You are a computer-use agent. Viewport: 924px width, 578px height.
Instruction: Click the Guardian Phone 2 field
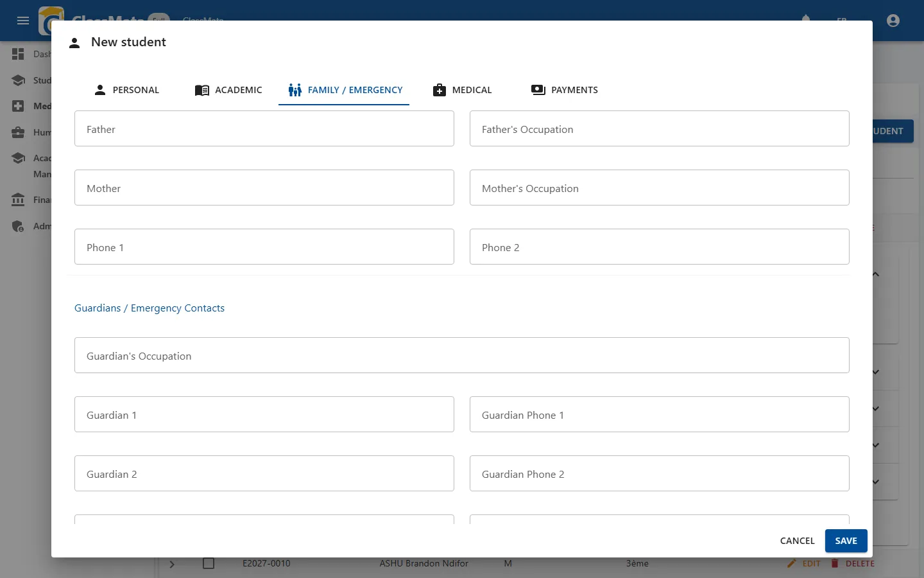click(660, 473)
